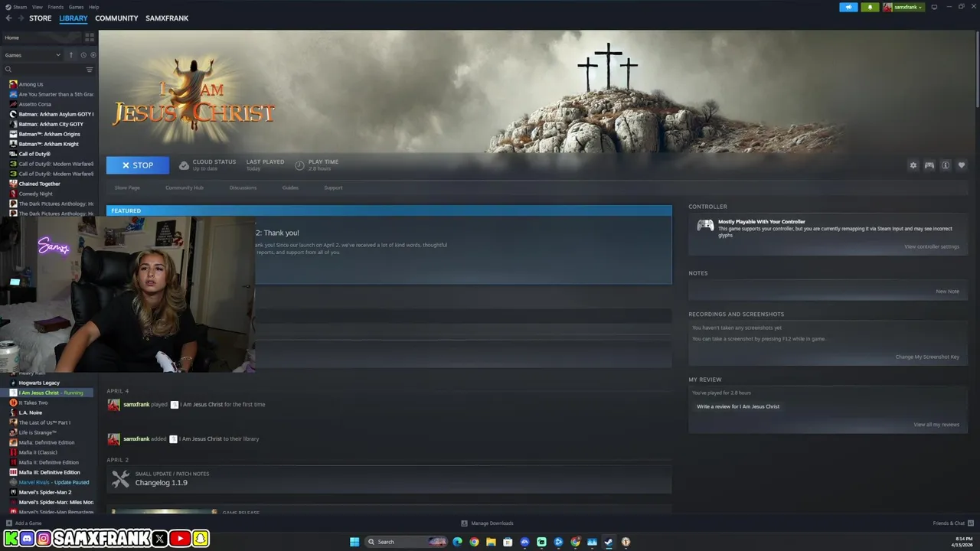Open Manage Downloads

click(x=487, y=523)
